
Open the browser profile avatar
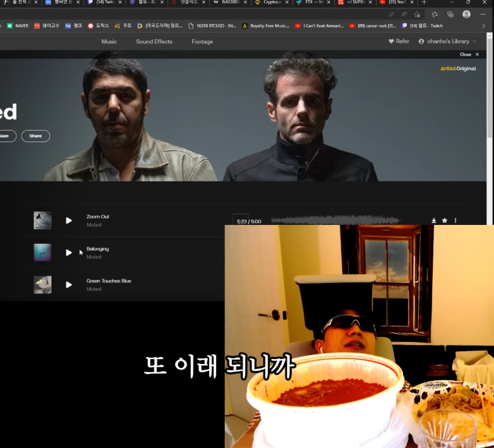pyautogui.click(x=466, y=14)
